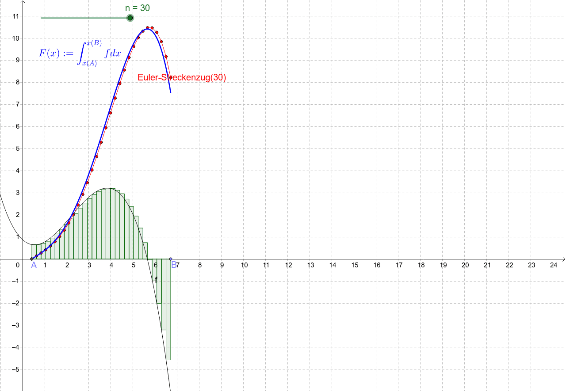Click the negative green bar below the axis

pyautogui.click(x=168, y=331)
